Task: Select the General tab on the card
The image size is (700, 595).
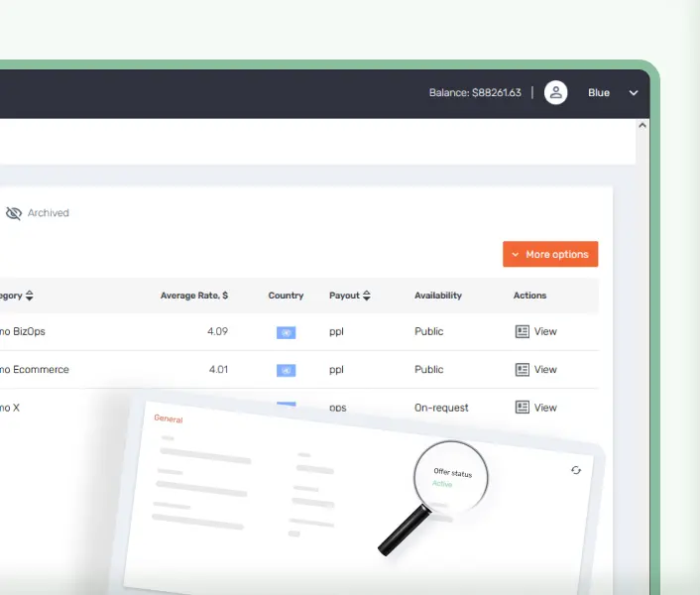Action: tap(169, 419)
